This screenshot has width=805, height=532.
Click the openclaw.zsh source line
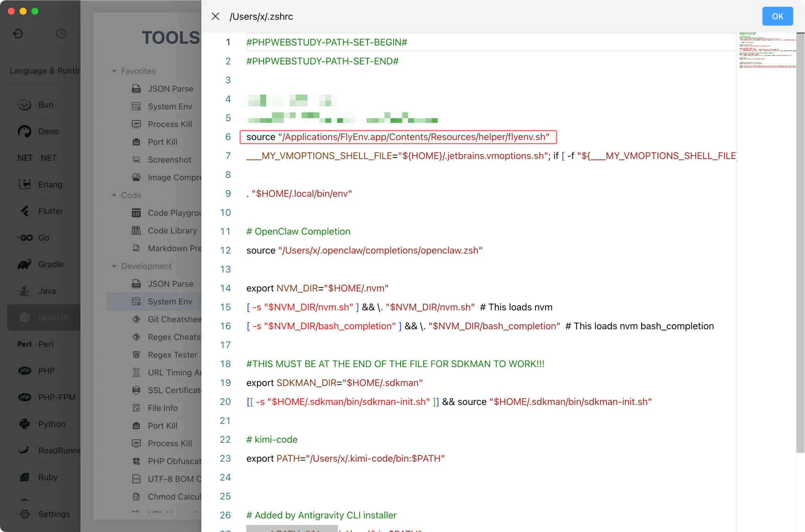tap(364, 250)
